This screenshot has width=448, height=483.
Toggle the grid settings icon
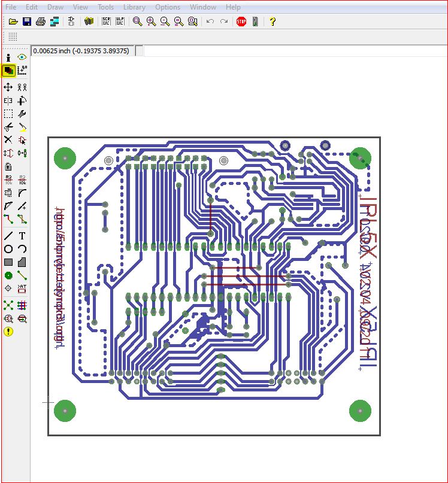tap(13, 37)
